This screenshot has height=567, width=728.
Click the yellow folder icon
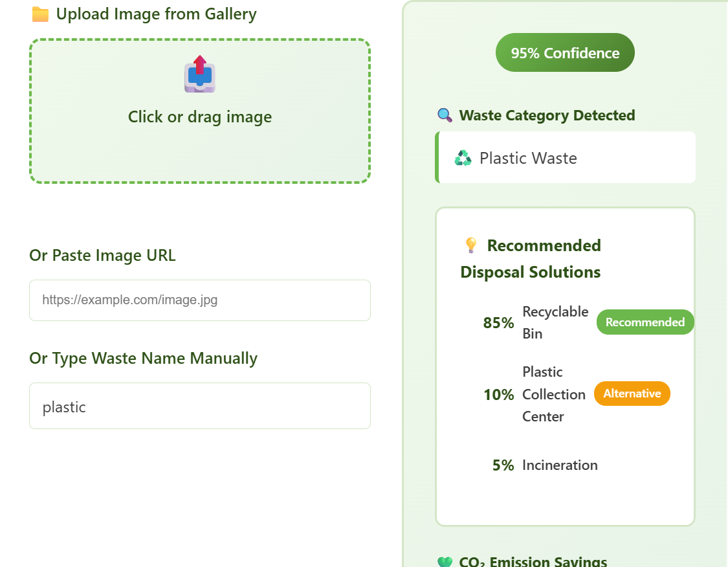click(x=40, y=14)
